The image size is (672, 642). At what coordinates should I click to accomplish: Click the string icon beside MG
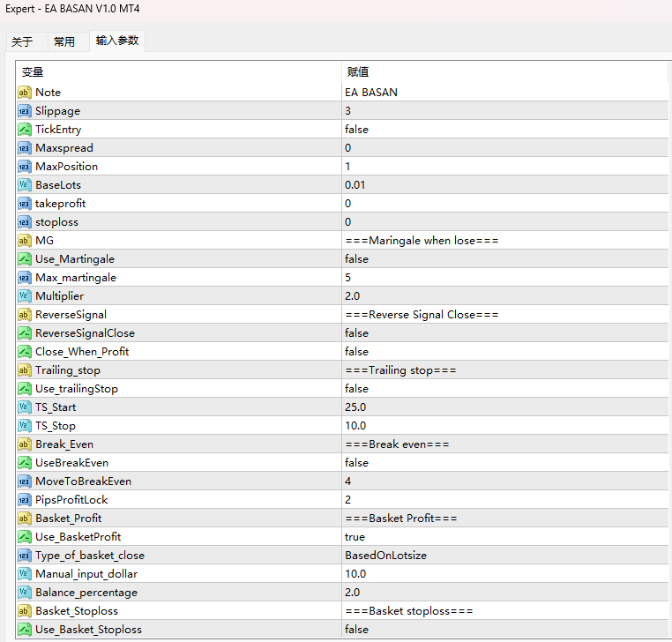click(x=24, y=241)
